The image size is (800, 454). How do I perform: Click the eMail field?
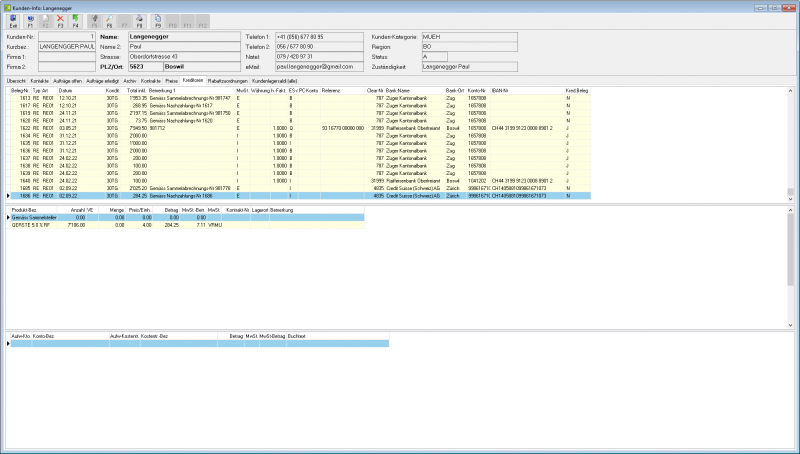319,66
